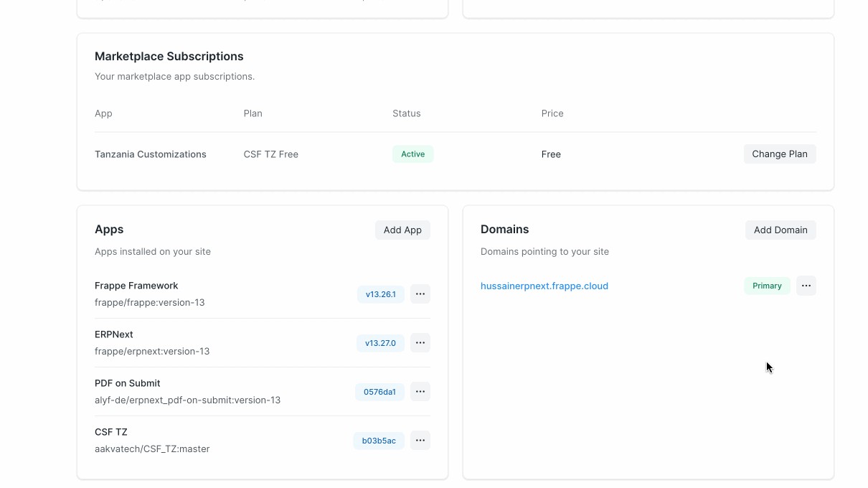Click the PDF on Submit app title
Viewport: 868px width, 488px height.
tap(128, 383)
